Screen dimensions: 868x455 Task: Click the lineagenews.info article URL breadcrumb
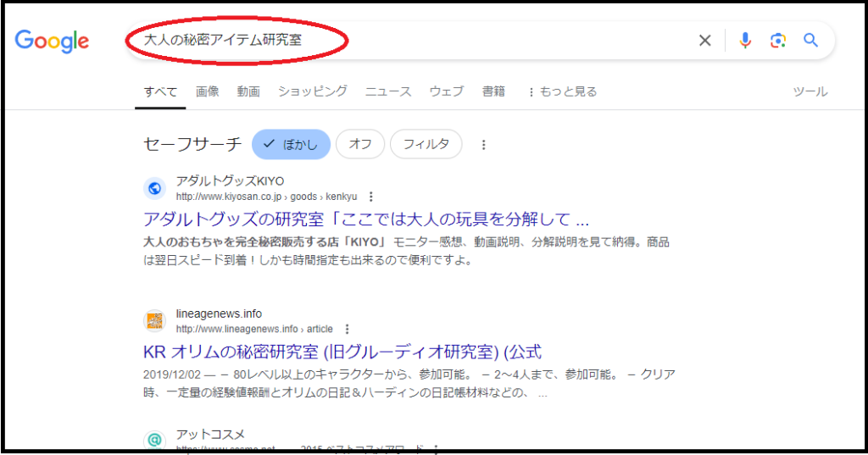pos(254,329)
